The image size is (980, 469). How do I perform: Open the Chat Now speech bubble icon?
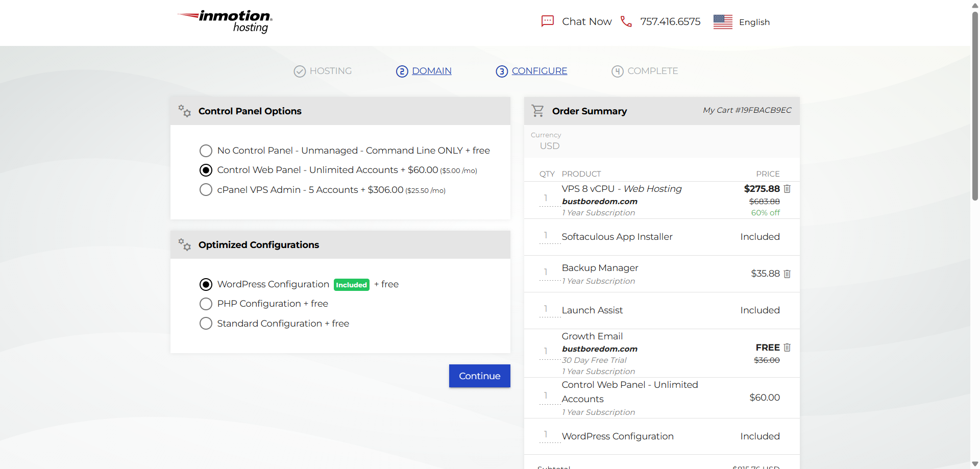[x=548, y=21]
